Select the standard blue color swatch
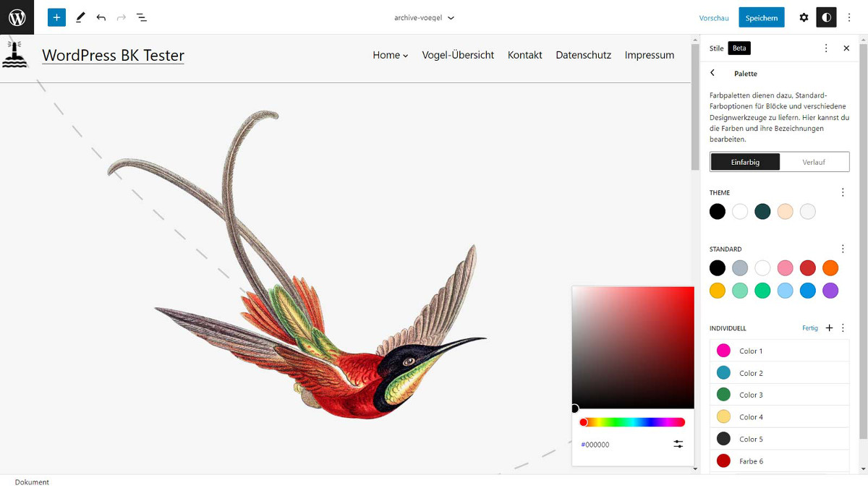 [x=808, y=291]
